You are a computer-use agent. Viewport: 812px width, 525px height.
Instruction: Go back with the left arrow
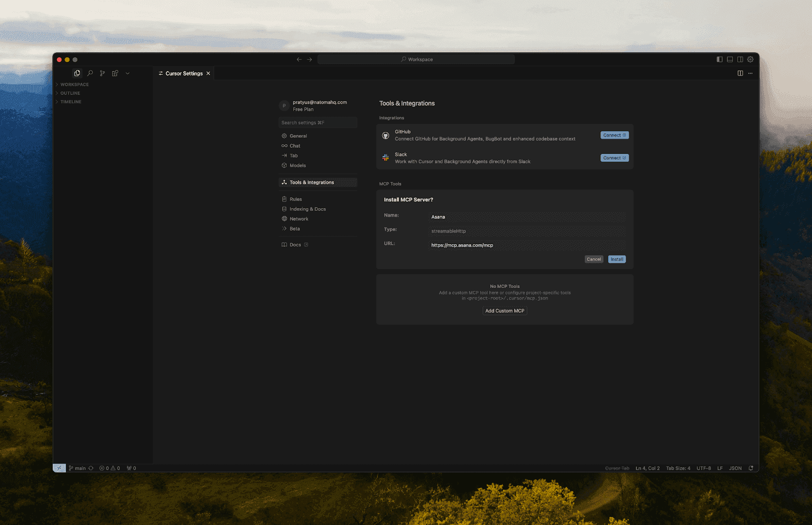(299, 59)
